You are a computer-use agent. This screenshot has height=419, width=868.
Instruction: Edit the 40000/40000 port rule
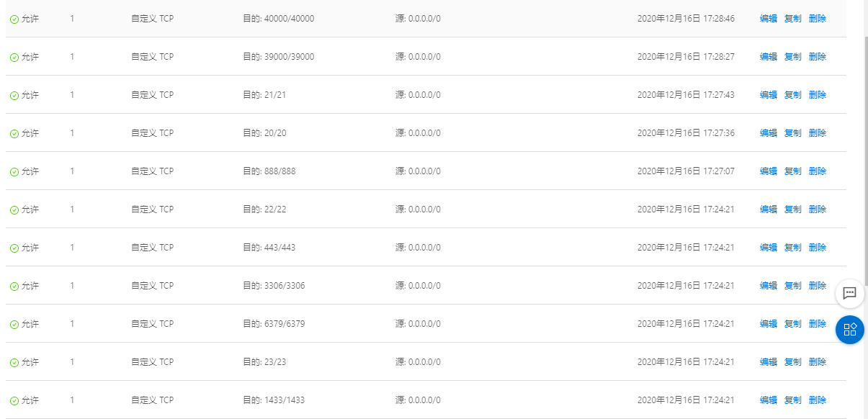(x=768, y=19)
